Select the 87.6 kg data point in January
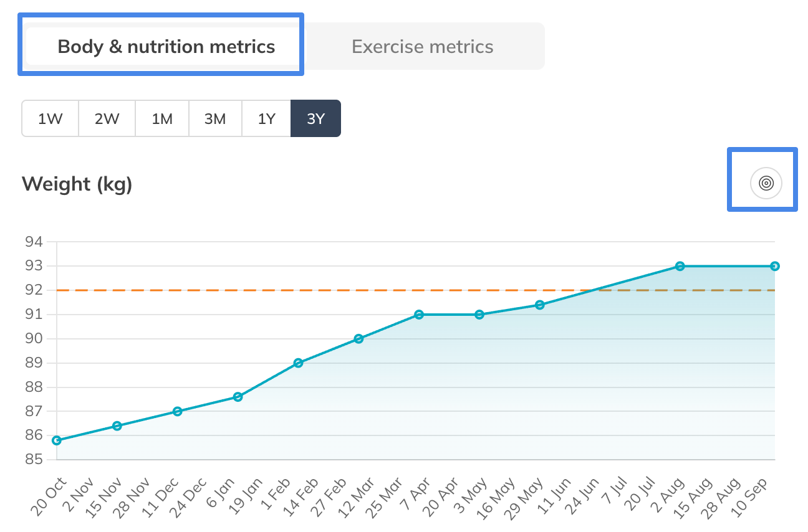The image size is (808, 532). tap(238, 397)
